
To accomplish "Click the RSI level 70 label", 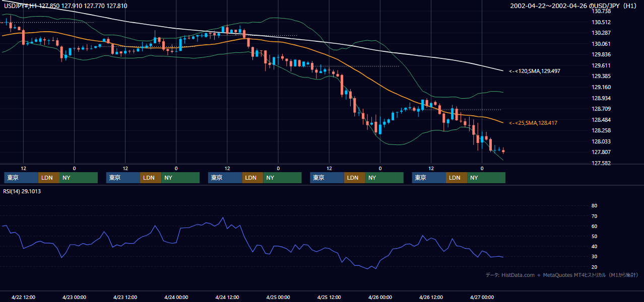I will 594,216.
